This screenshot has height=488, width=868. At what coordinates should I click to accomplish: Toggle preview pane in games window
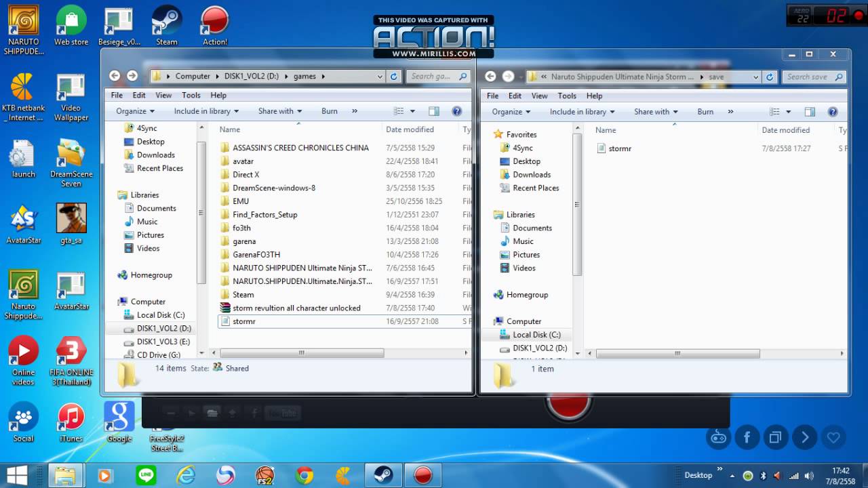[434, 111]
